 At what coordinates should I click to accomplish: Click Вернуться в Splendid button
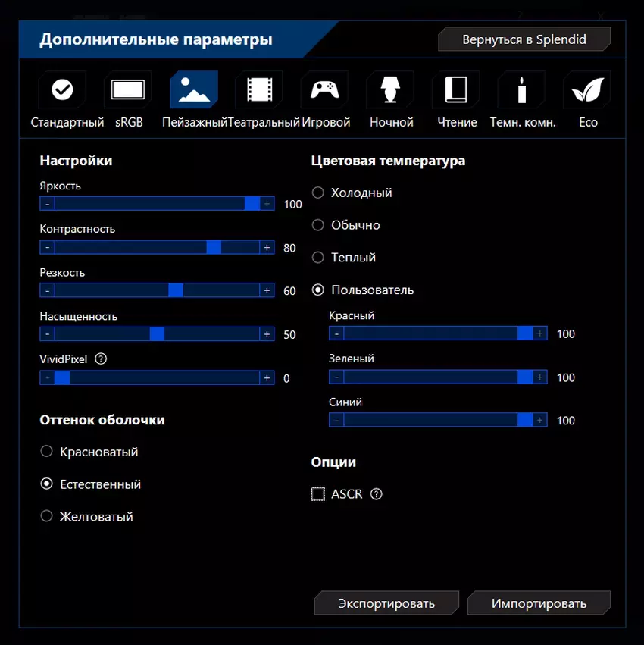[x=524, y=39]
